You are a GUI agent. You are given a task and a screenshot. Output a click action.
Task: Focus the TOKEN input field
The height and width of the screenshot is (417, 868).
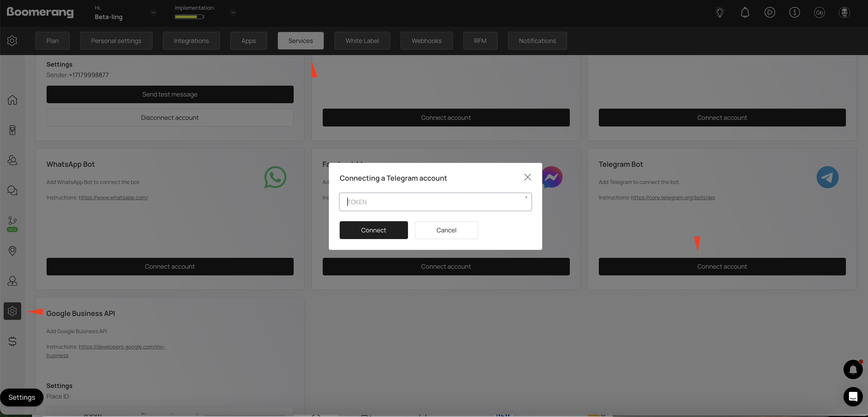tap(435, 202)
